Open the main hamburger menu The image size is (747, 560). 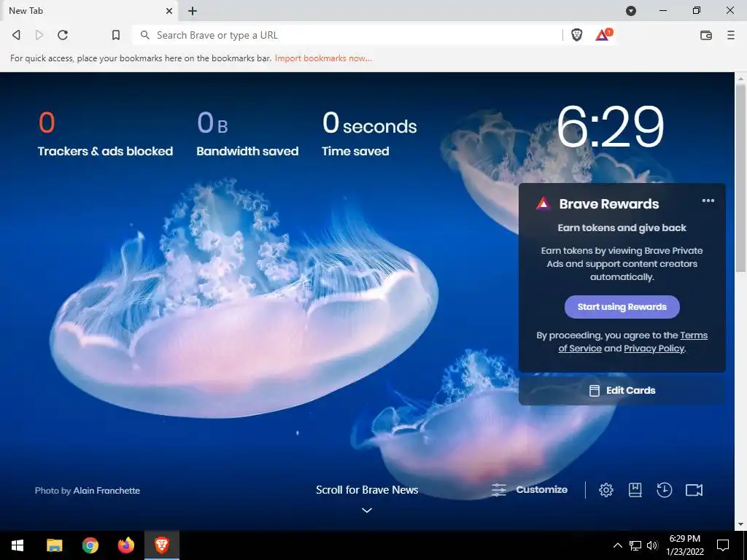(x=730, y=35)
